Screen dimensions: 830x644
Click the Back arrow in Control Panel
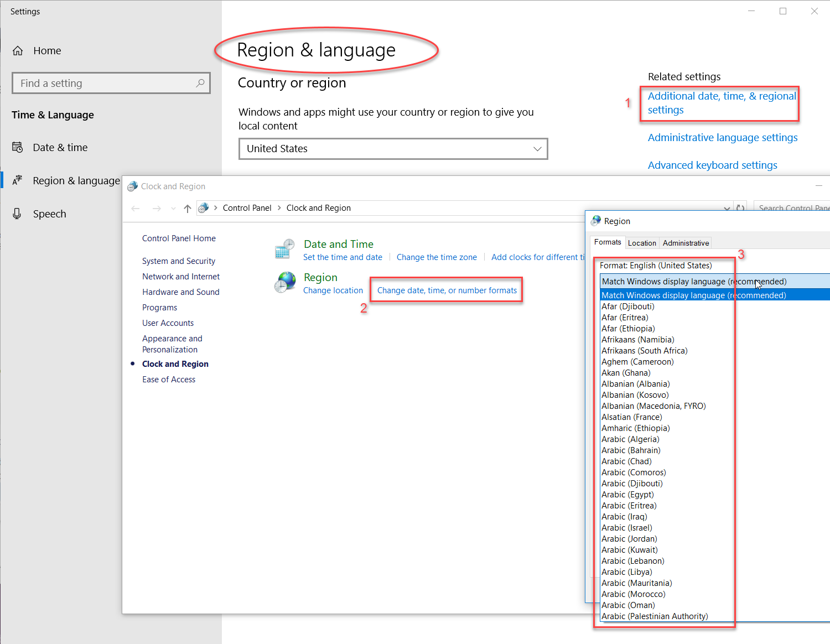[x=136, y=209]
